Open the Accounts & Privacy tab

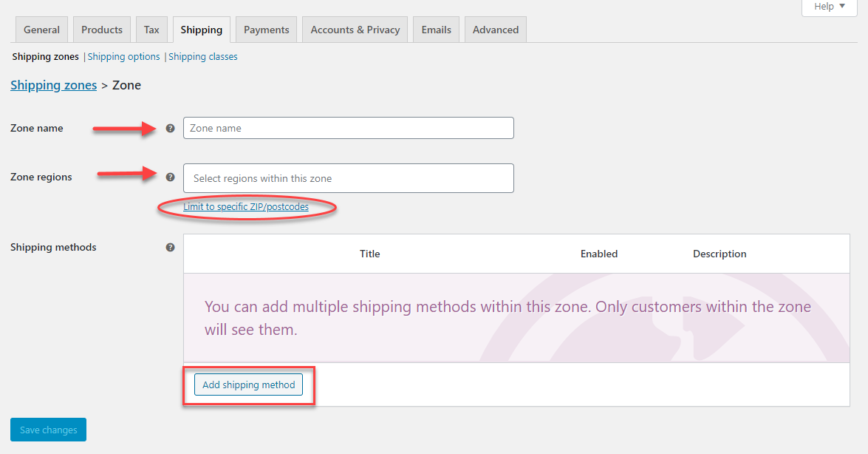pos(355,29)
